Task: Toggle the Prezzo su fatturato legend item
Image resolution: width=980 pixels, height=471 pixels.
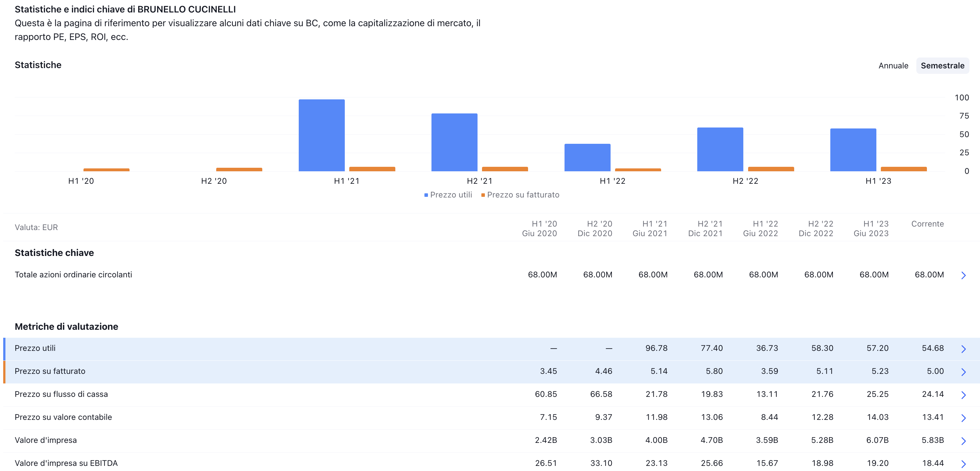Action: (520, 195)
